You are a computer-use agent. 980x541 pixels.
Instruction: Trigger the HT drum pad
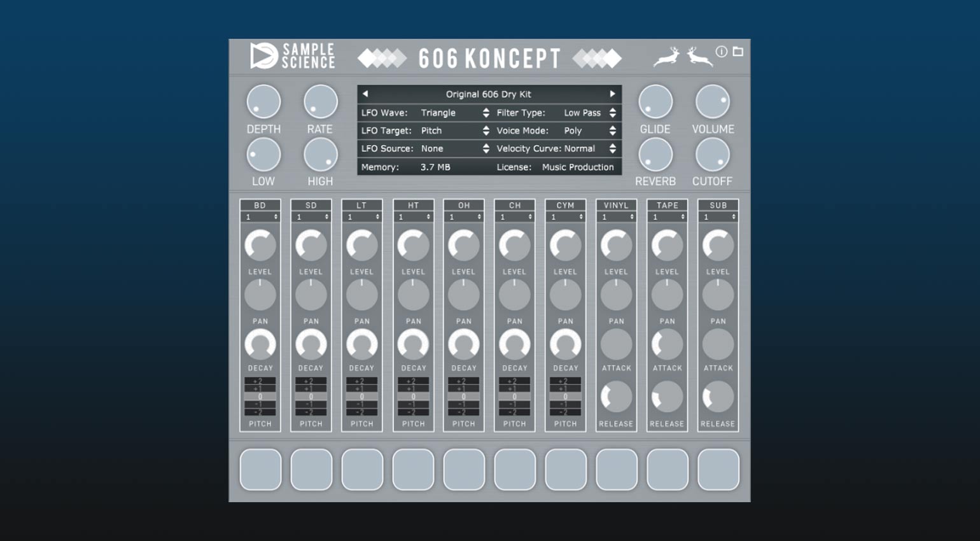click(413, 470)
